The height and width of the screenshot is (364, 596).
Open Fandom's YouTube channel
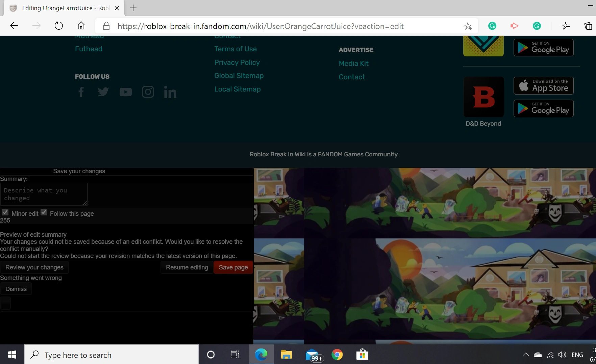point(126,92)
